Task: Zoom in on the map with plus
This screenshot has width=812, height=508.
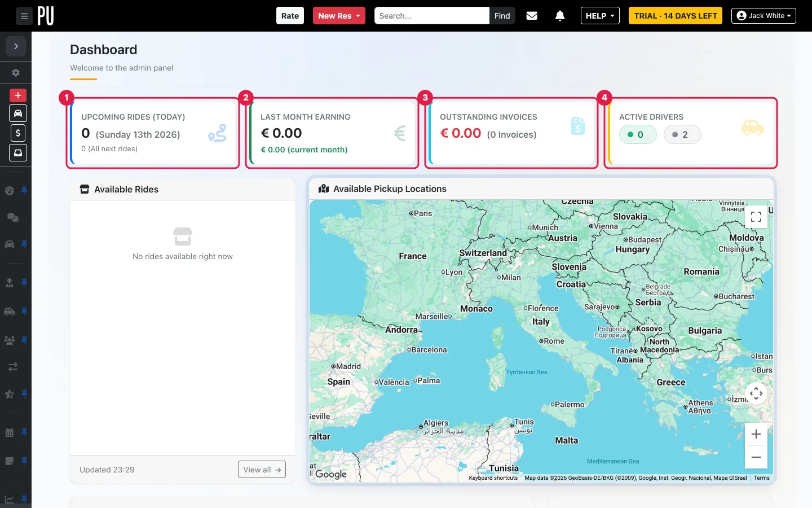Action: pyautogui.click(x=756, y=434)
